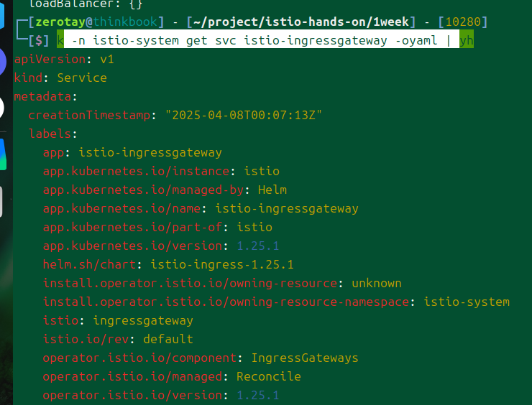Click the 'loadBalancer: {}' line
The width and height of the screenshot is (532, 405).
pos(86,4)
